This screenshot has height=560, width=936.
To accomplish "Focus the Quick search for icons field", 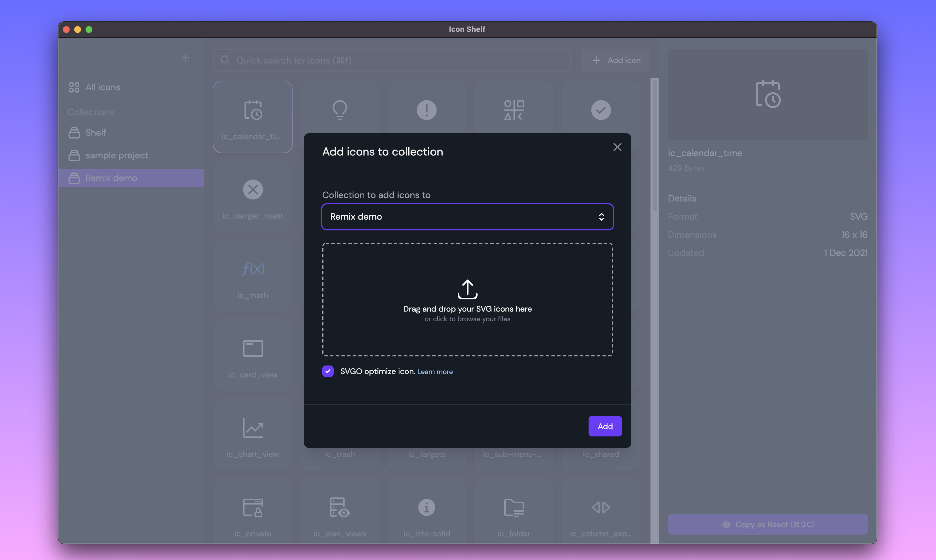I will point(392,60).
